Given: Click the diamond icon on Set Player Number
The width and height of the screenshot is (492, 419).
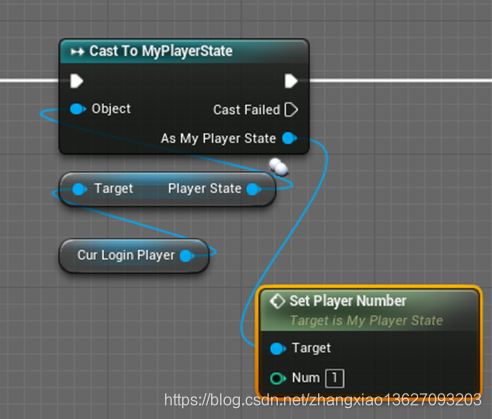Looking at the screenshot, I should click(277, 301).
